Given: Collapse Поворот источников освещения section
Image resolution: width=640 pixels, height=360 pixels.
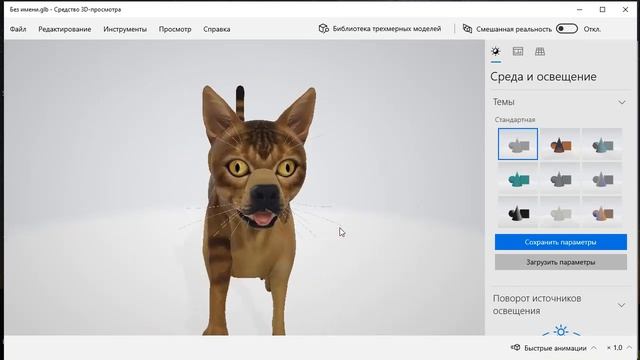Looking at the screenshot, I should point(621,305).
